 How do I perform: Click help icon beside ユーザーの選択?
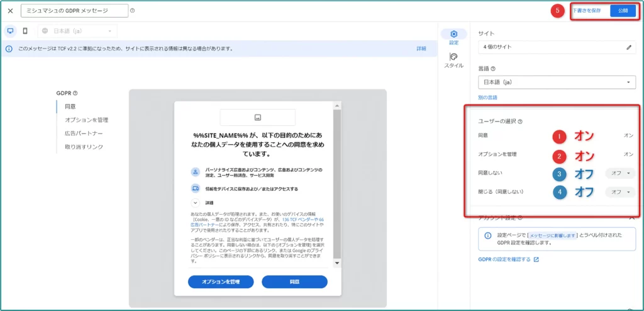520,122
